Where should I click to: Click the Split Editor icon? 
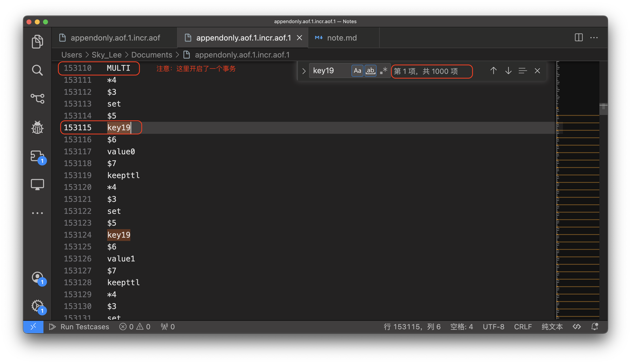578,38
